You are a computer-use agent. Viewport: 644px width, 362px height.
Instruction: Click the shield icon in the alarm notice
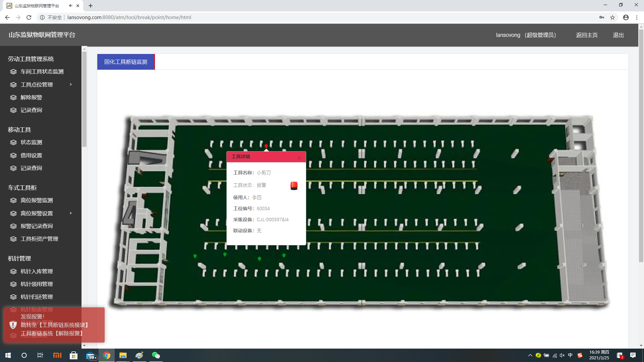coord(13,324)
